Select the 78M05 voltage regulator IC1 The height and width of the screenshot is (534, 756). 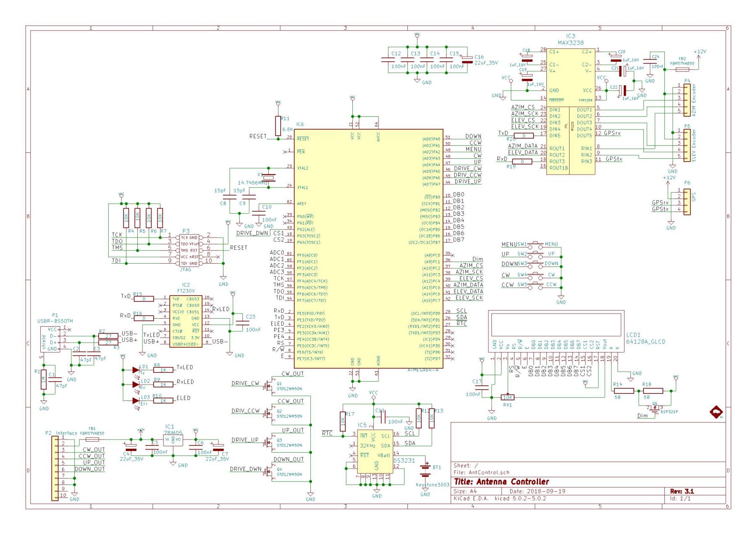tap(173, 440)
